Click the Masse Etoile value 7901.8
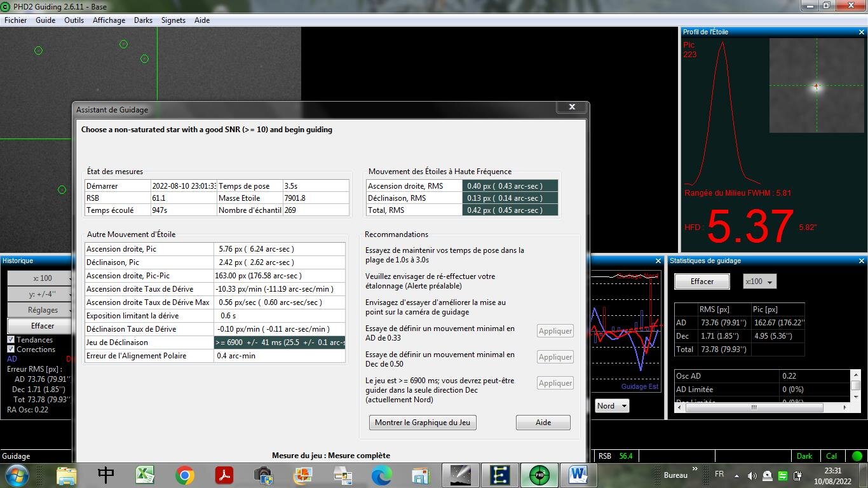 click(316, 198)
